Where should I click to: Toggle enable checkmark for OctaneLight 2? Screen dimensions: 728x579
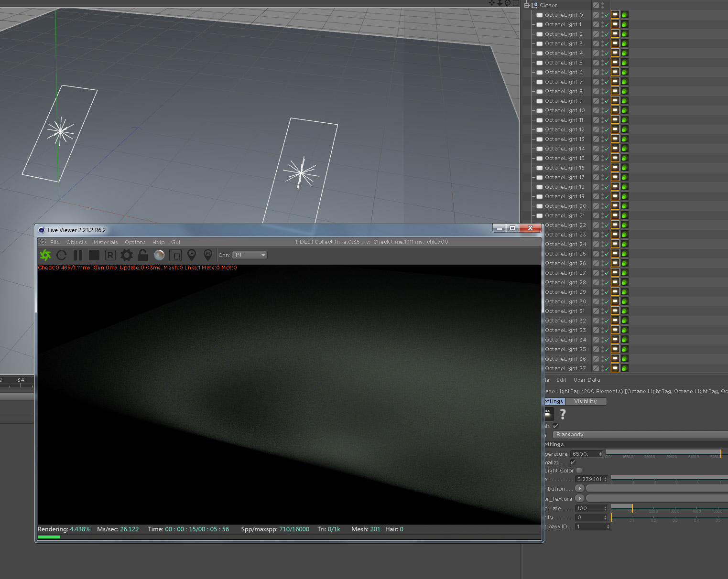[x=607, y=34]
